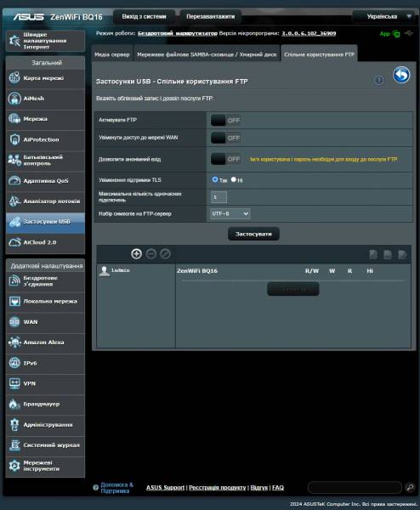This screenshot has width=420, height=510.
Task: Click the dark button under ZenWiFi BQ16
Action: coord(292,289)
